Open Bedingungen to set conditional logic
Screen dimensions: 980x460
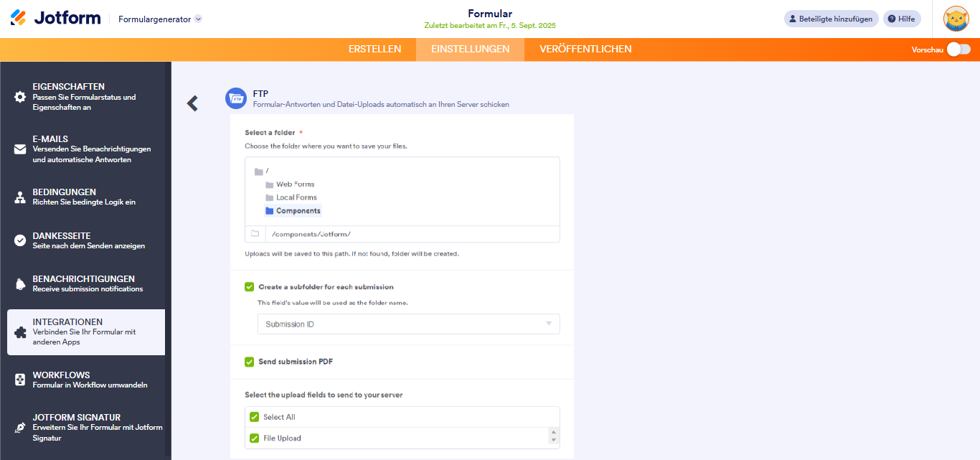19,196
